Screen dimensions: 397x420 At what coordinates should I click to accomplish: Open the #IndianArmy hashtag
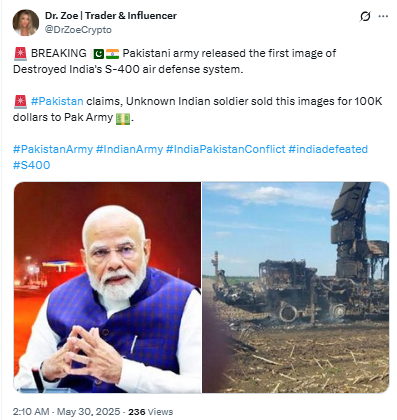pos(129,149)
